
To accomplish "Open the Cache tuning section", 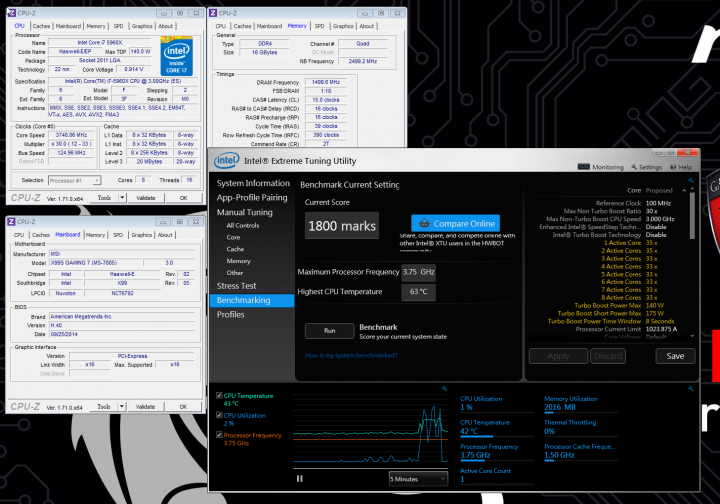I will tap(235, 249).
